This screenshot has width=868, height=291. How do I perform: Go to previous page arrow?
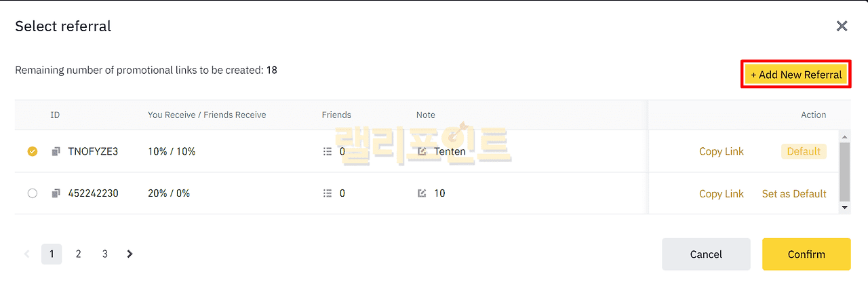[x=27, y=254]
